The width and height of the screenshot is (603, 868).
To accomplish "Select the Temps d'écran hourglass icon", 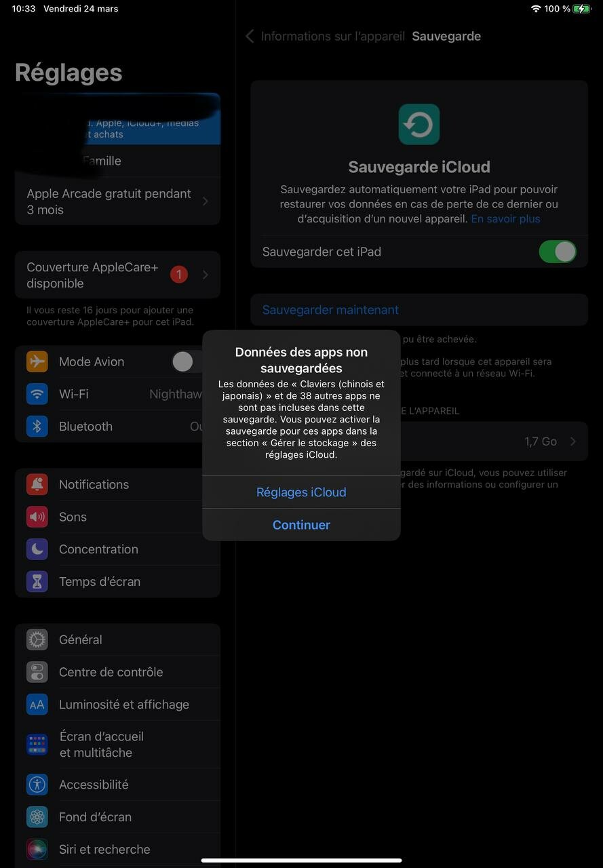I will 37,582.
